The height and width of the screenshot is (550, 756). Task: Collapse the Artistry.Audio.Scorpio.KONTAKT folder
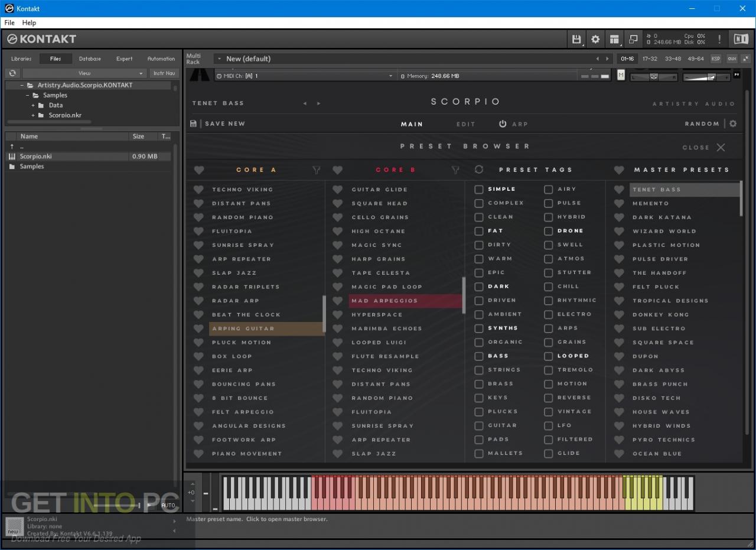click(x=22, y=85)
